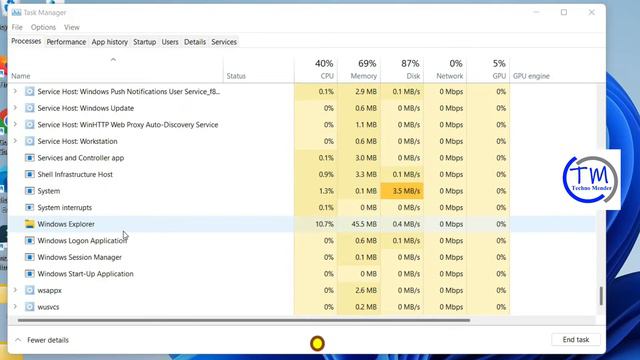
Task: Click the vertical scrollbar thumb
Action: (x=601, y=296)
